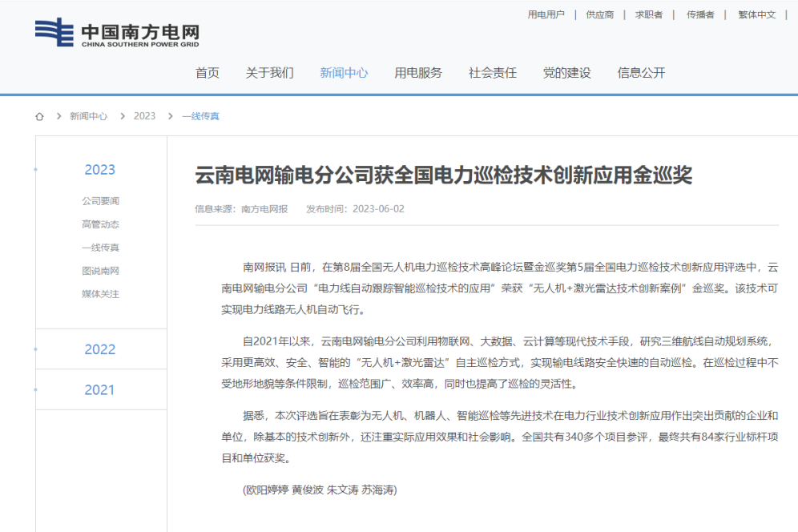Click the home icon in breadcrumb

[39, 116]
